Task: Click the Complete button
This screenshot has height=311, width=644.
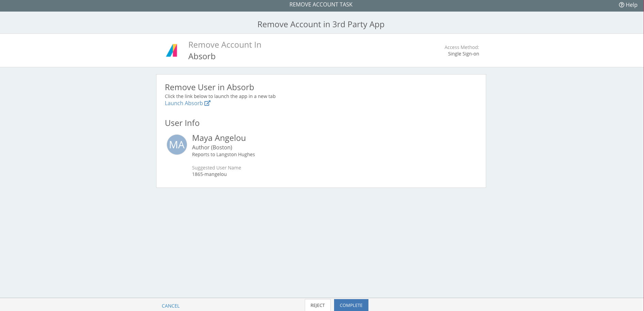Action: pos(351,305)
